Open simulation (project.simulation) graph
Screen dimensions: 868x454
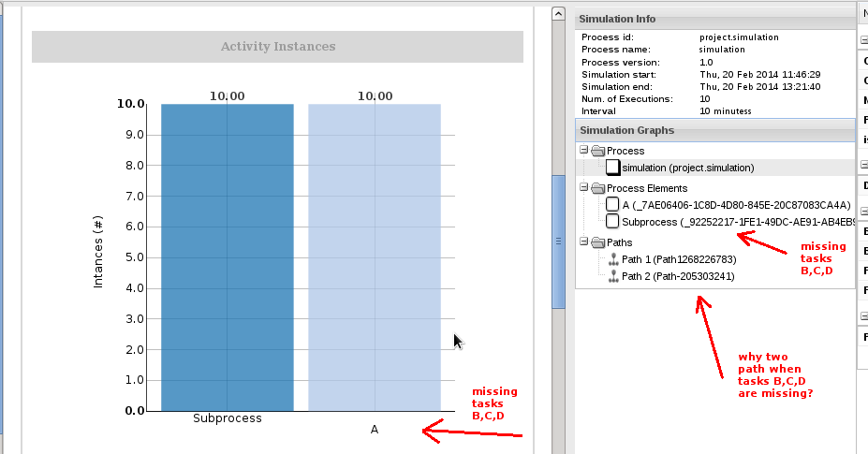pyautogui.click(x=688, y=168)
